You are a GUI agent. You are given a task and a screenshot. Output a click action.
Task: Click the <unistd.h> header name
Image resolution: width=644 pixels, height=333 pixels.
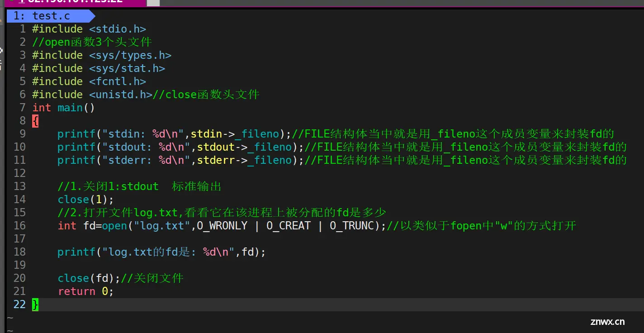[121, 95]
